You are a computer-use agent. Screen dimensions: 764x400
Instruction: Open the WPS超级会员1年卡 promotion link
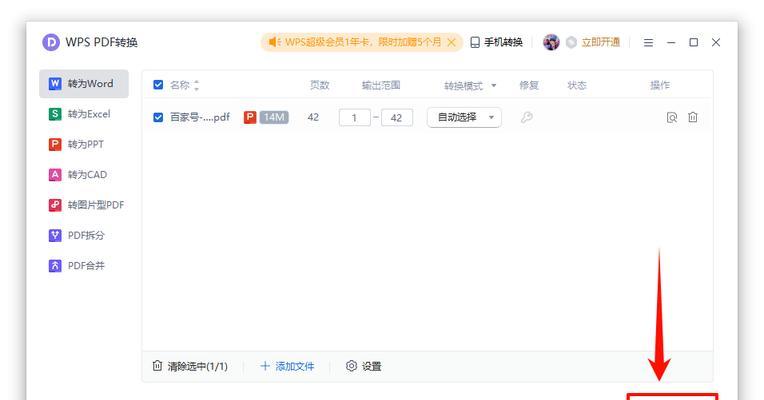(363, 42)
